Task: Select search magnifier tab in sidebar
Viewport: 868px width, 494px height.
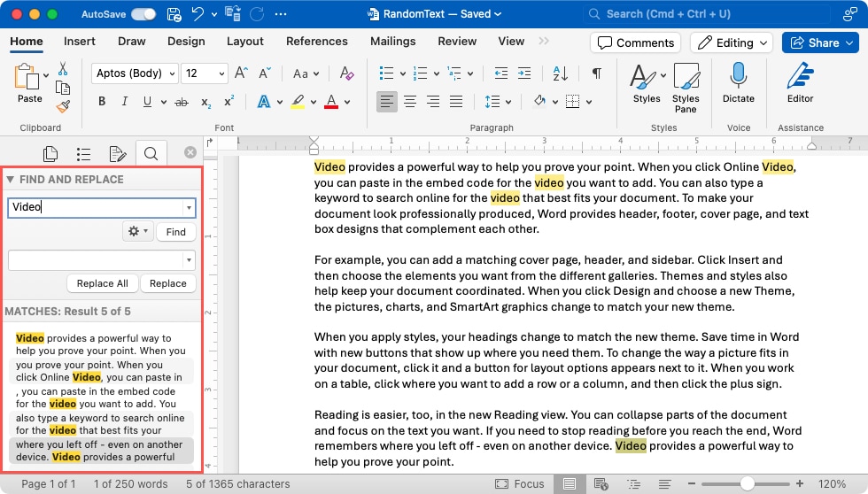Action: point(151,153)
